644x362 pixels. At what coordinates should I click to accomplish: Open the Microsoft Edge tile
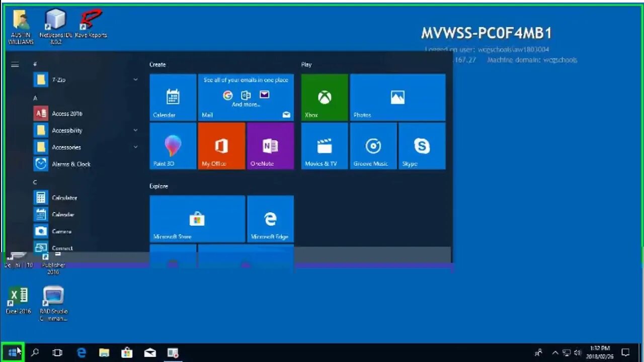click(270, 219)
